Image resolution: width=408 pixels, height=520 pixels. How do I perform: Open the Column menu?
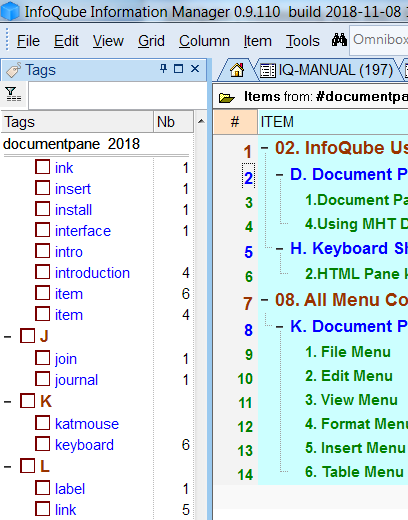point(204,41)
